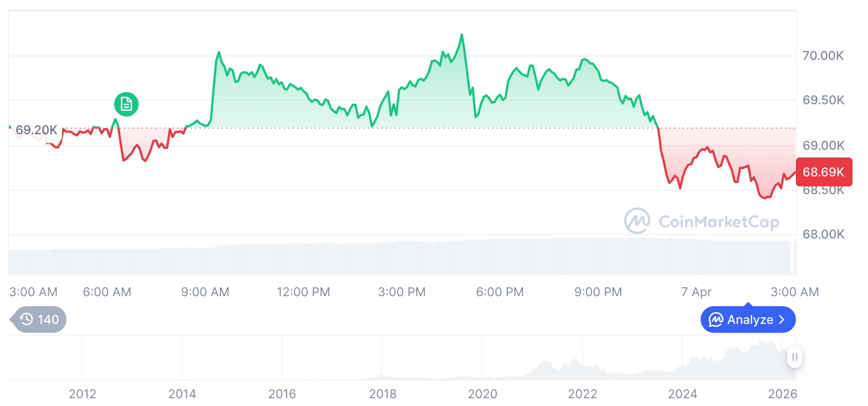Viewport: 868px width, 406px height.
Task: Click the 69.20K opening price label
Action: click(36, 130)
